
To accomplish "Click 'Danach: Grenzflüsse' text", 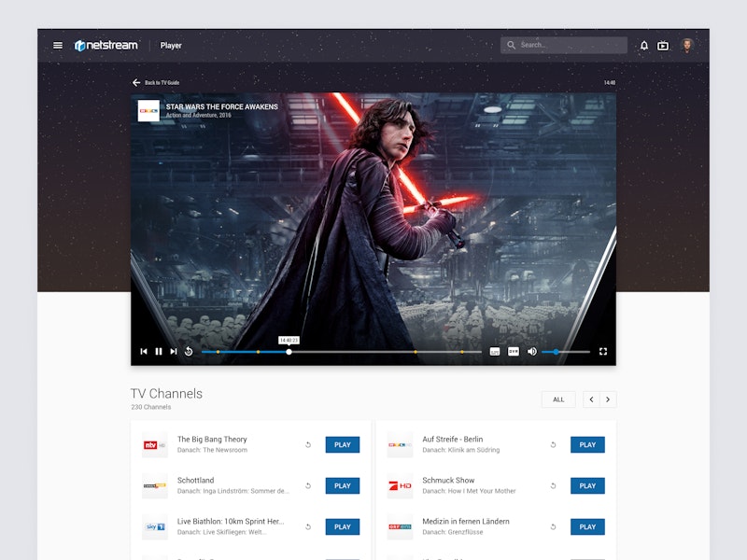I will point(453,532).
